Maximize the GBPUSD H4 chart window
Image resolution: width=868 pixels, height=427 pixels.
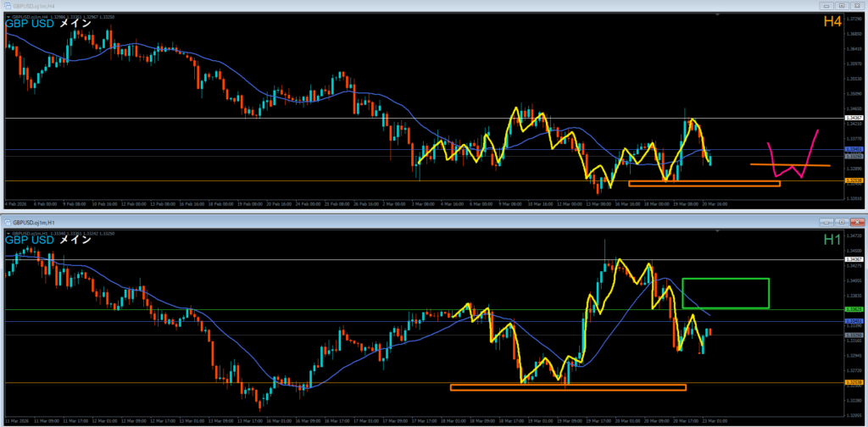[842, 6]
